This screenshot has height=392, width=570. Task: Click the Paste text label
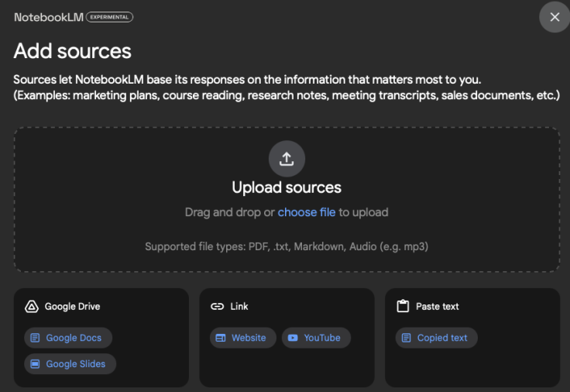point(438,307)
